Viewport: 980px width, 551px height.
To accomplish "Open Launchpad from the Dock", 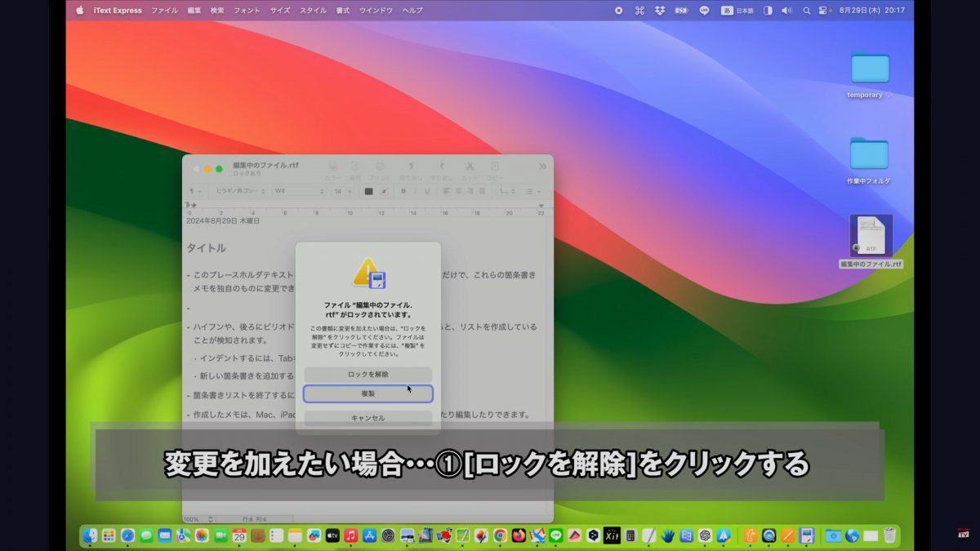I will click(109, 535).
